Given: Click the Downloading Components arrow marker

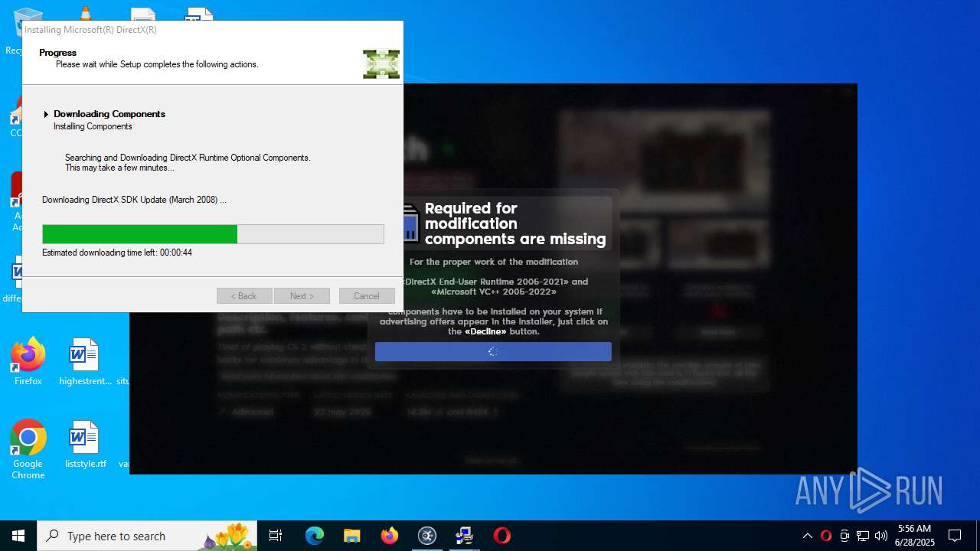Looking at the screenshot, I should [46, 114].
